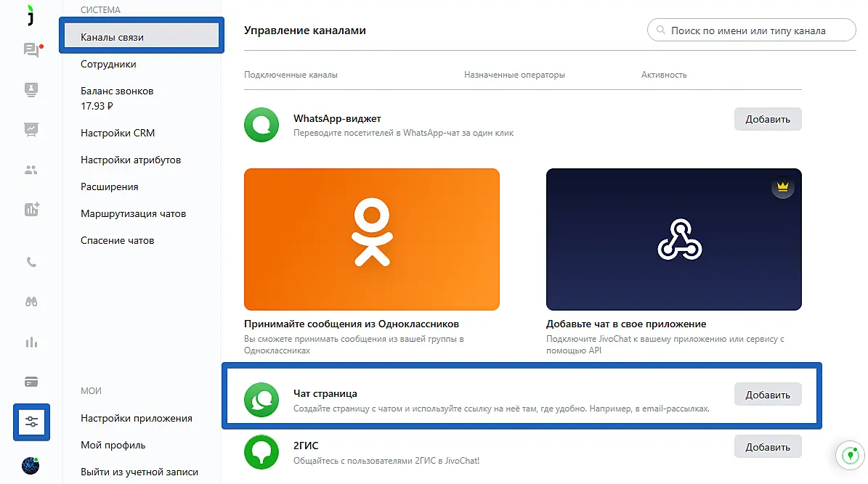Open the binoculars icon in sidebar

coord(31,302)
